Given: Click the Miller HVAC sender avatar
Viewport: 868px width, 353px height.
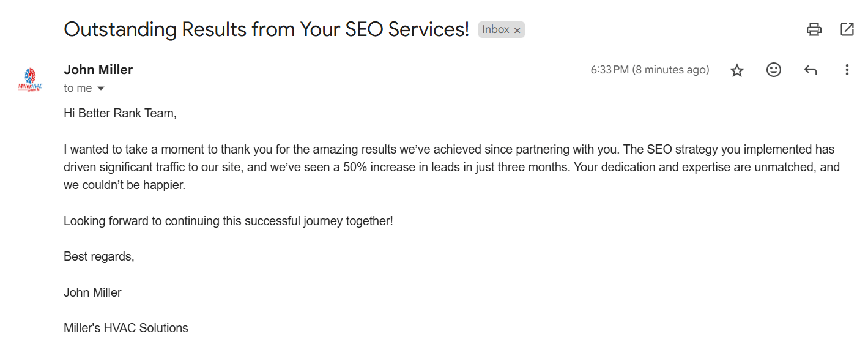Looking at the screenshot, I should 31,80.
